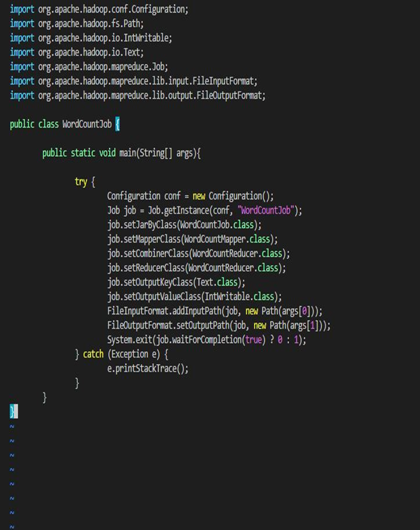Click the System.exit waitForCompletion line

click(x=206, y=339)
